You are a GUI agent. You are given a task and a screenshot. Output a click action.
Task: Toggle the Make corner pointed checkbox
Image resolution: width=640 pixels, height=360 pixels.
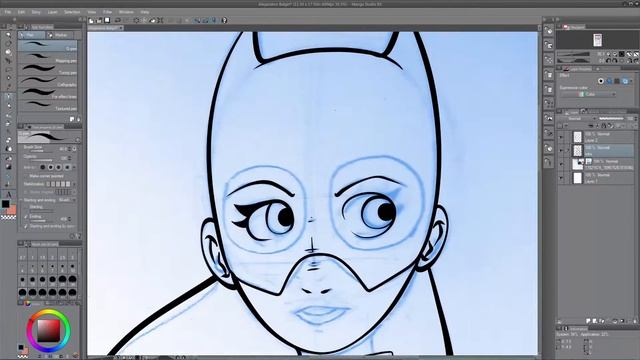tap(26, 176)
